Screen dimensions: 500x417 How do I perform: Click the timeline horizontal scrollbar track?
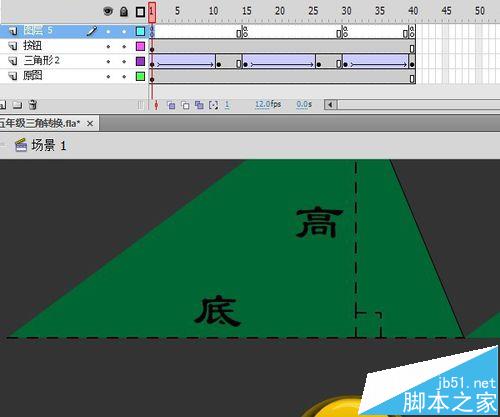pos(418,105)
